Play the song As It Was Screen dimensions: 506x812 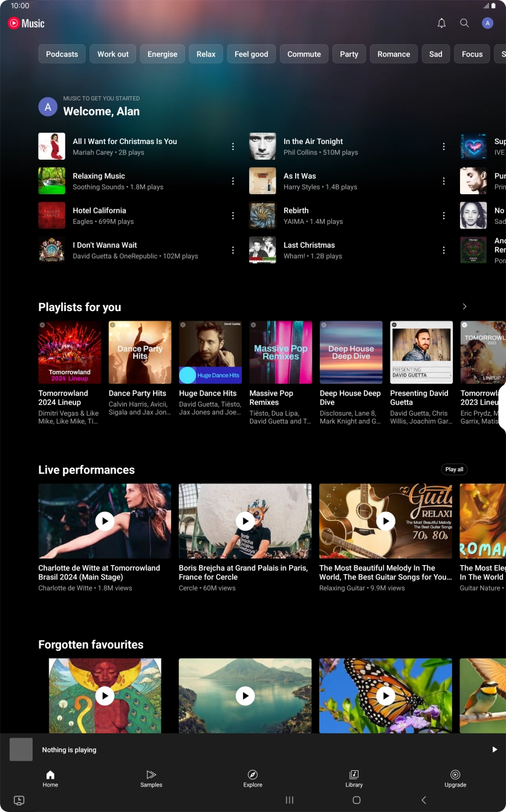tap(300, 181)
